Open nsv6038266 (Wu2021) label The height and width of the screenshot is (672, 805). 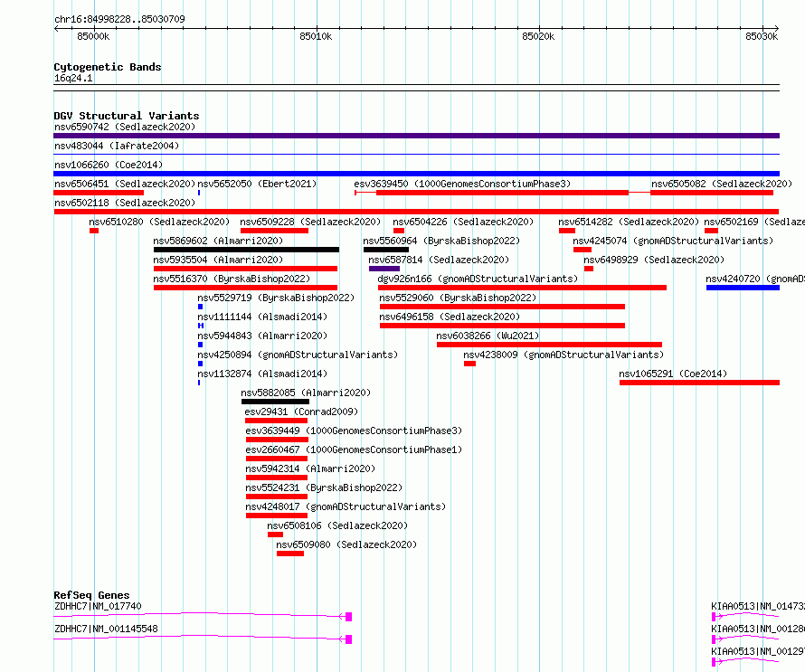(488, 336)
